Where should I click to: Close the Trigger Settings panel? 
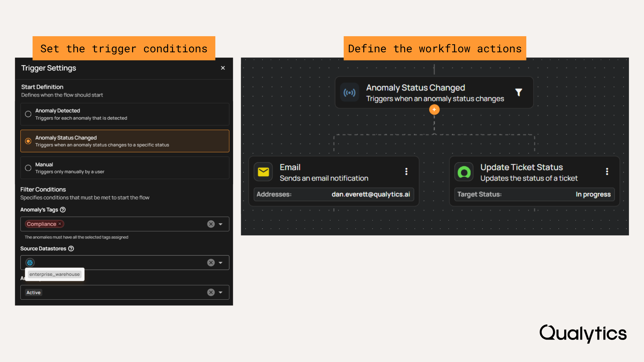tap(223, 68)
